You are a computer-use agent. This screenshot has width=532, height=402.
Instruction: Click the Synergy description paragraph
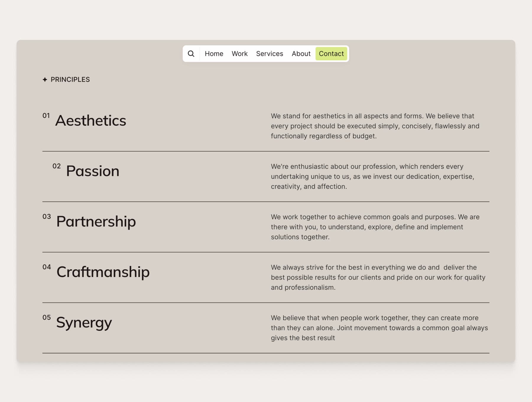click(x=379, y=328)
